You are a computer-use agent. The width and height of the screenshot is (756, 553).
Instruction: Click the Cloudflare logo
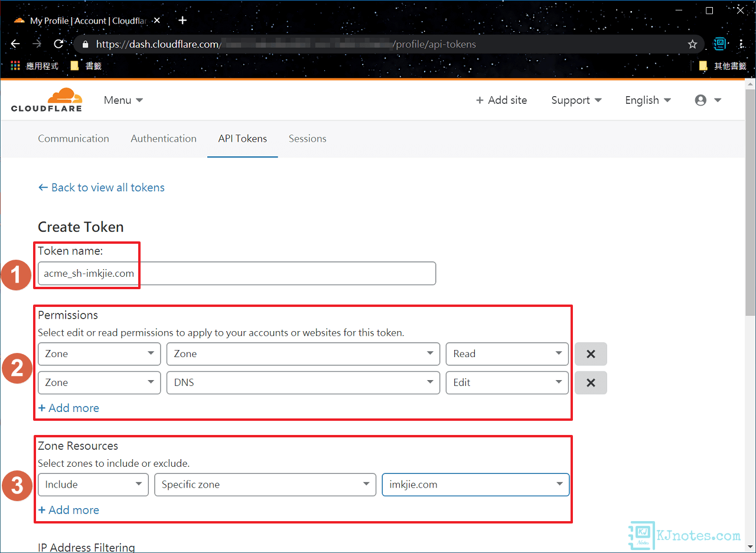pyautogui.click(x=47, y=100)
